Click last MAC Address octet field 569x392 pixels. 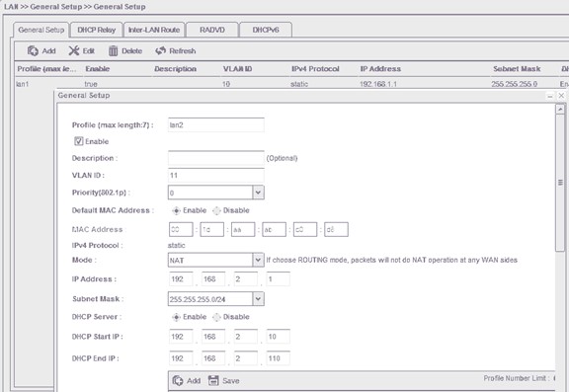point(336,229)
